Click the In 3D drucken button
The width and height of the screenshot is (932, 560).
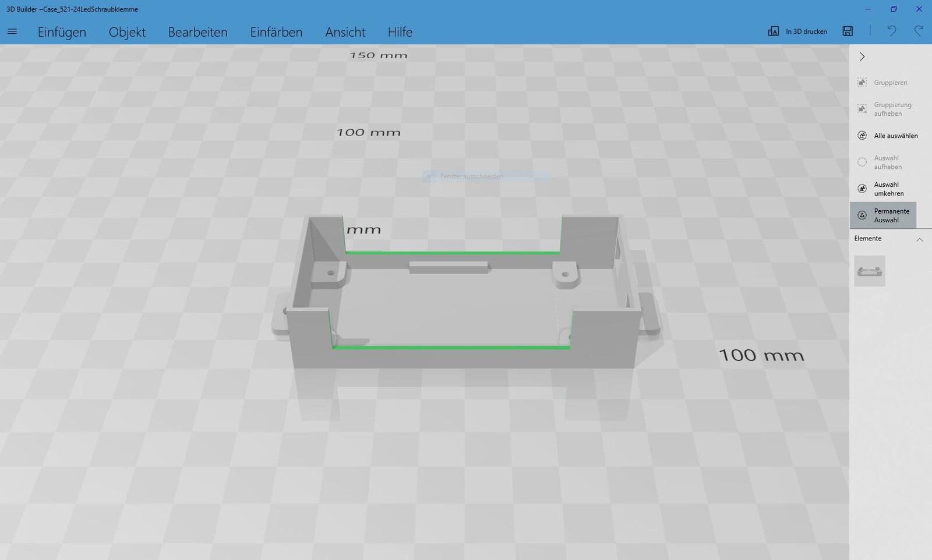806,31
